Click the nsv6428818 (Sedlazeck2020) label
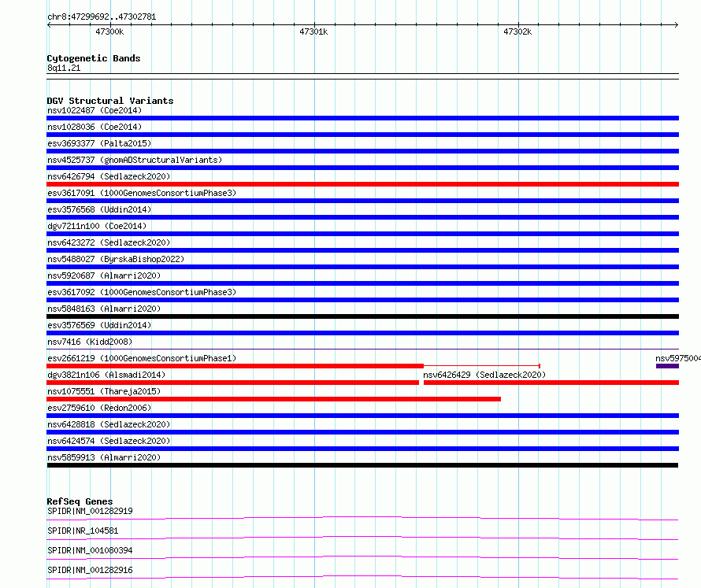 coord(109,424)
